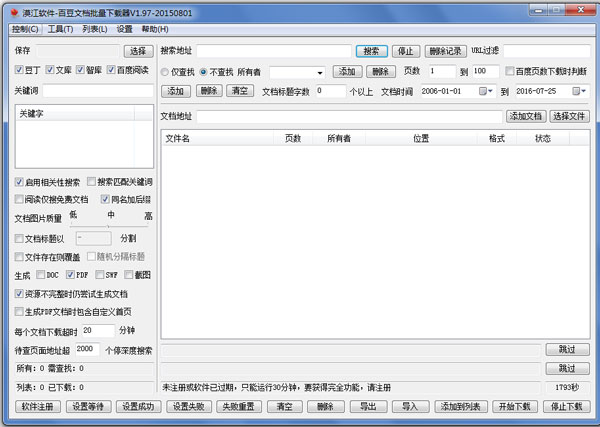
Task: Open the 控制(C) menu
Action: click(25, 29)
